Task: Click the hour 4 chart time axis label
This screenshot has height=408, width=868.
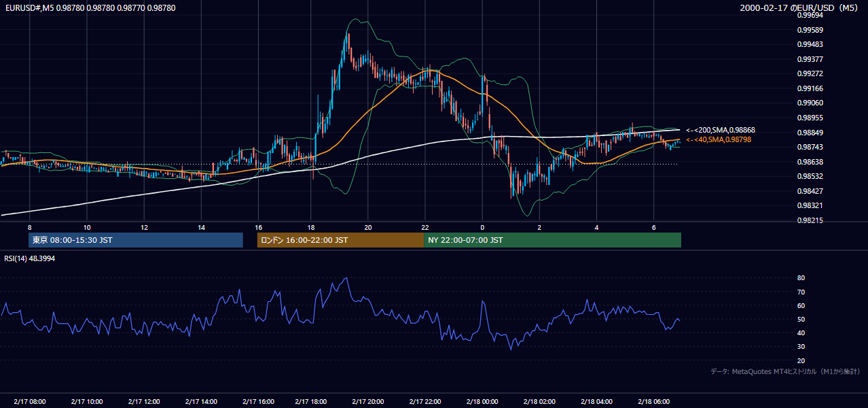Action: (596, 227)
